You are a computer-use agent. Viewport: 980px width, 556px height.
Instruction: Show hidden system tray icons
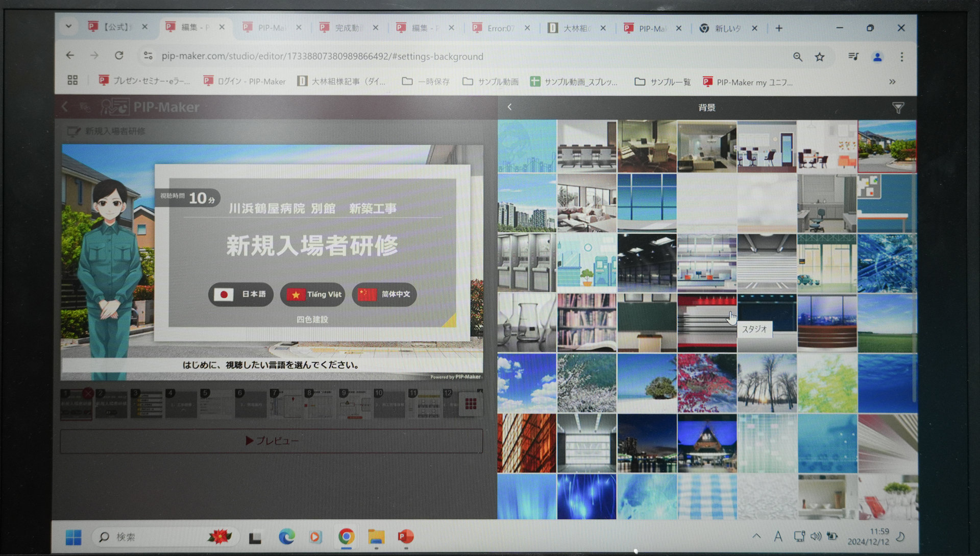756,536
